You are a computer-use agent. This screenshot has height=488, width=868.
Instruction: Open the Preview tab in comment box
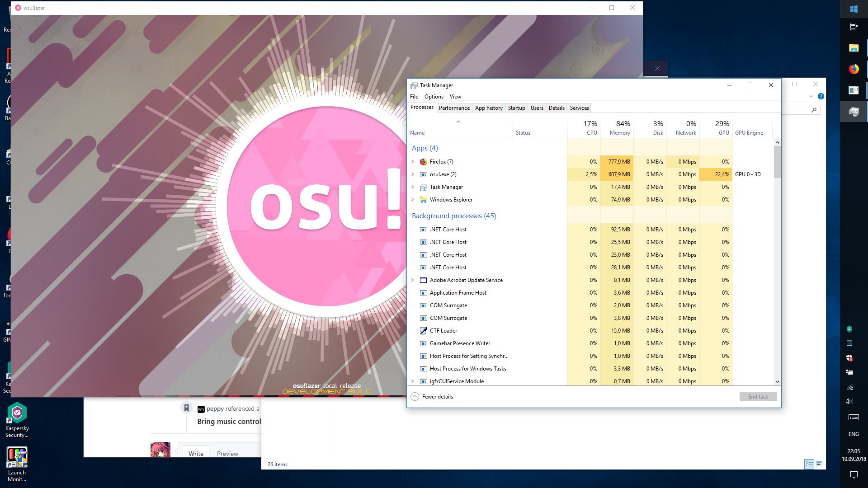click(227, 453)
